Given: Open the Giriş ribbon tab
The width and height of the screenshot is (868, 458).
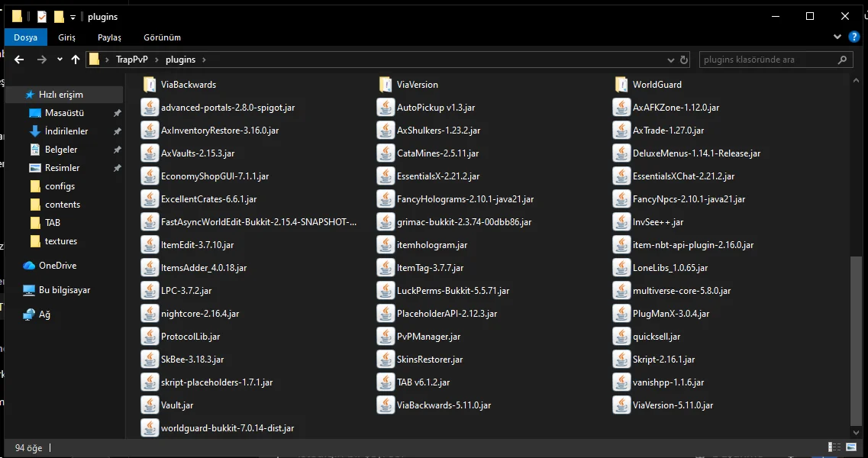Looking at the screenshot, I should [x=66, y=37].
